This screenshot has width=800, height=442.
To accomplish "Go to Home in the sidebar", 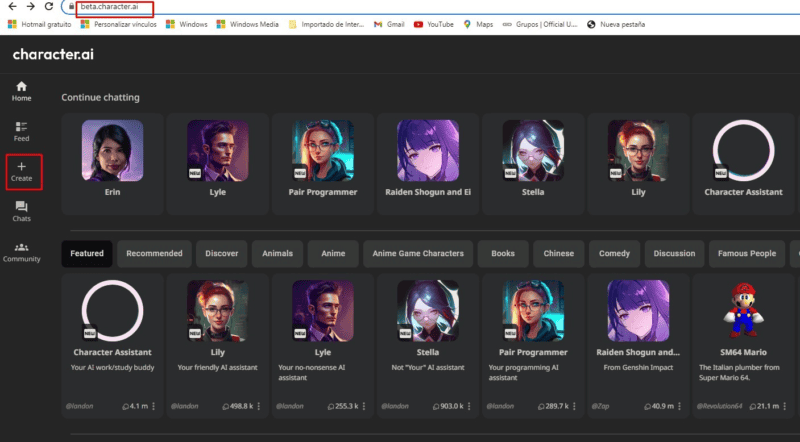I will (x=21, y=91).
